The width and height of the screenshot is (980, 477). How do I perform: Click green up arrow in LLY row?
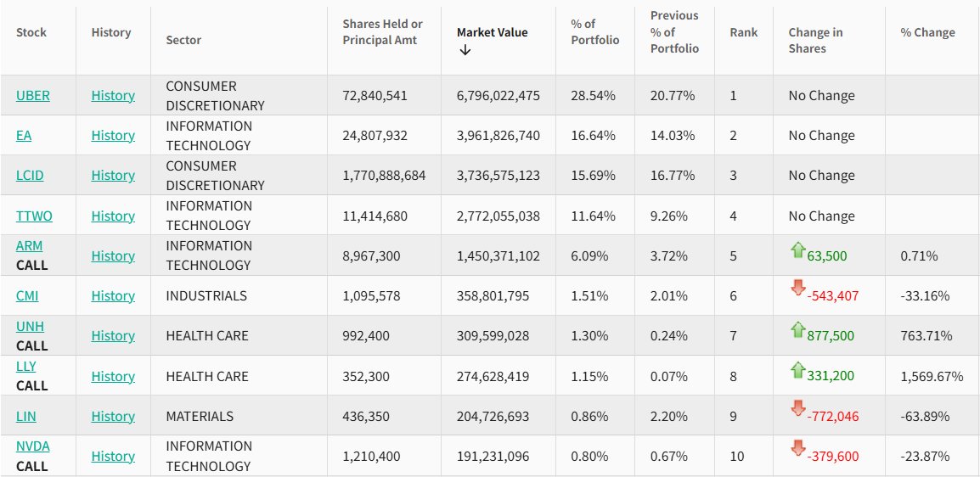click(797, 369)
